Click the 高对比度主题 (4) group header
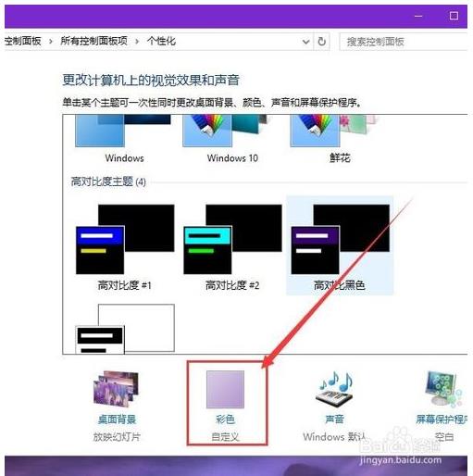This screenshot has height=476, width=473. point(108,182)
